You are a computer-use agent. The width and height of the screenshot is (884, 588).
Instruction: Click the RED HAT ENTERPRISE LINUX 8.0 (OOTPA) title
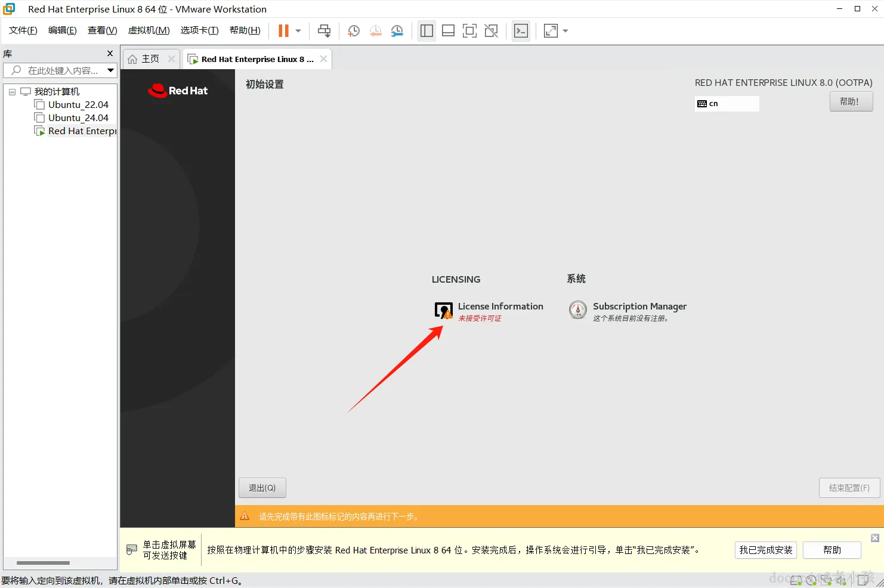[x=784, y=83]
